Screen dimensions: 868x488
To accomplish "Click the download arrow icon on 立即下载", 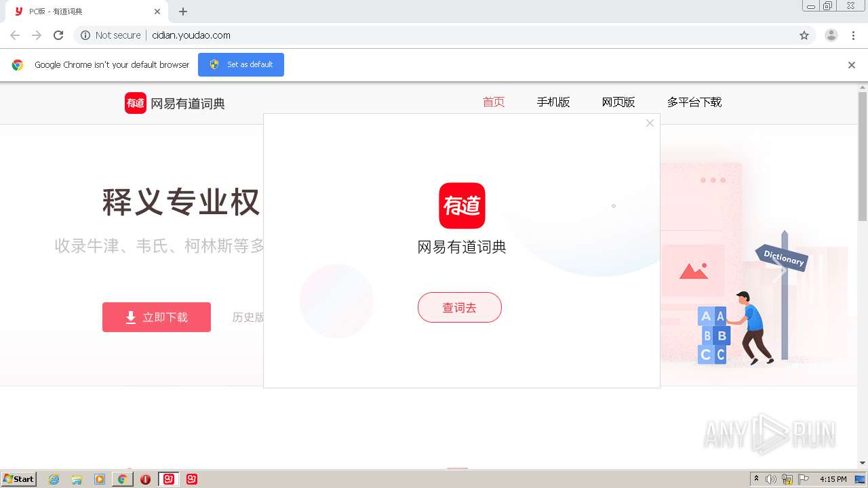I will [x=131, y=317].
